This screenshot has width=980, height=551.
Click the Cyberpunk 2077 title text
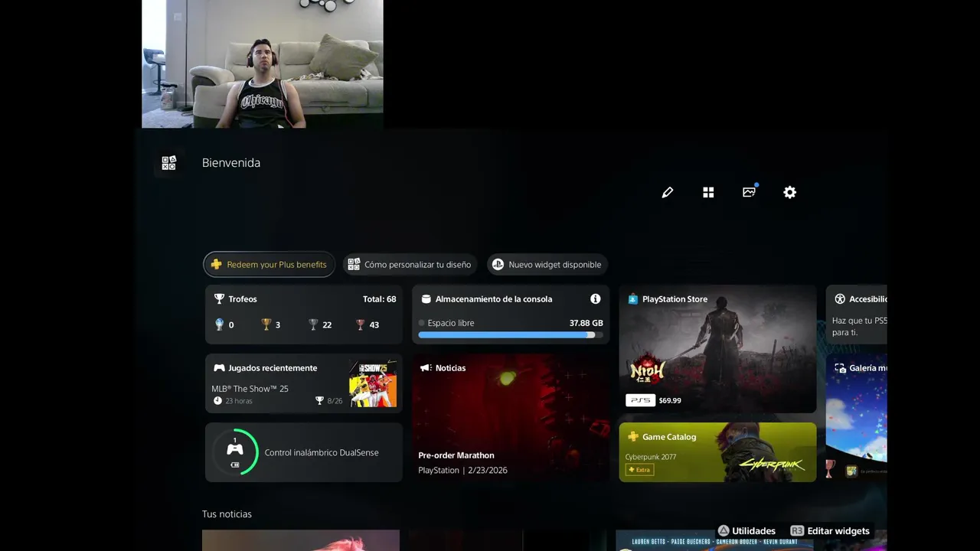point(651,457)
